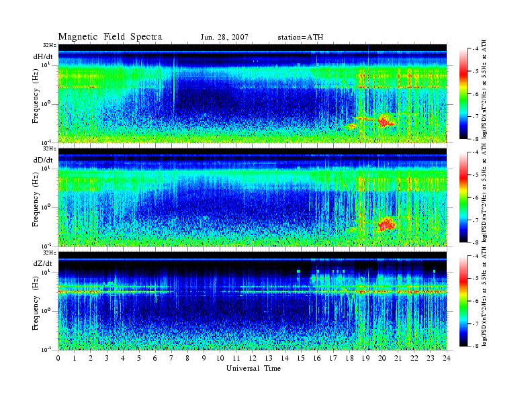Click the vertical log(PSD) caption beside the dH/dt color bar
Screen dimensions: 532x411
(484, 89)
